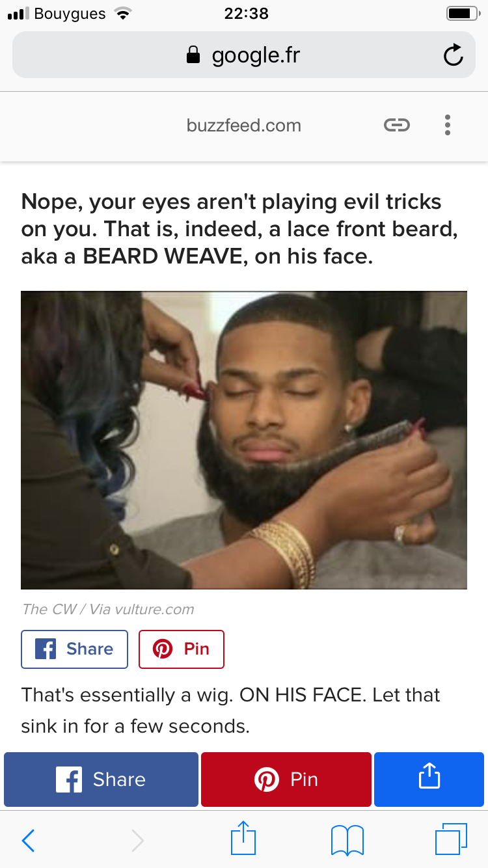Tap the google.fr address bar

point(244,55)
